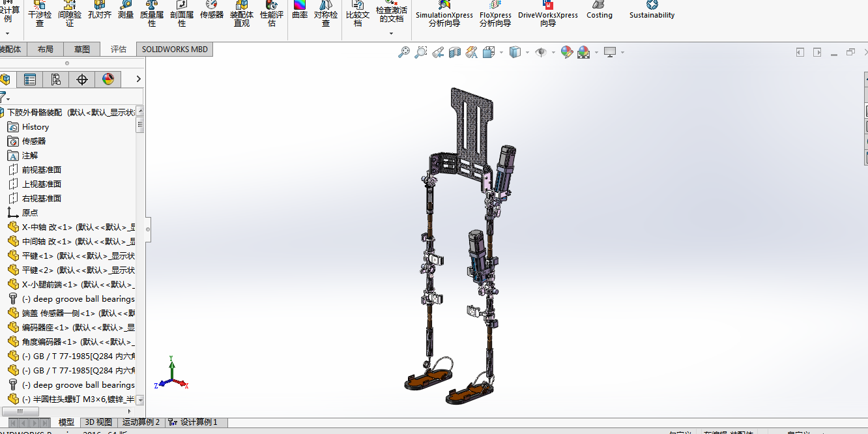Launch SimulationXpress 分析向导
Screen dimensions: 868x434
(x=444, y=14)
